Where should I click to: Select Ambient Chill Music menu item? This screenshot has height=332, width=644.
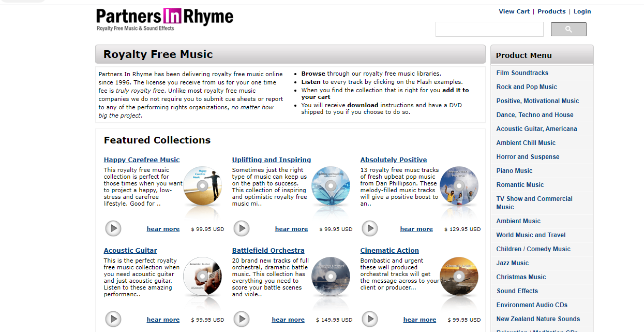pos(542,143)
